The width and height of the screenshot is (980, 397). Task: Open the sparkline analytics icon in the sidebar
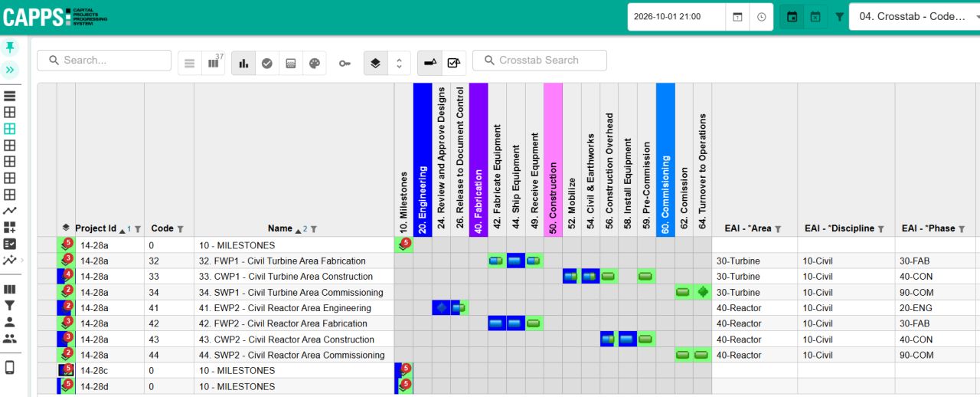[10, 260]
